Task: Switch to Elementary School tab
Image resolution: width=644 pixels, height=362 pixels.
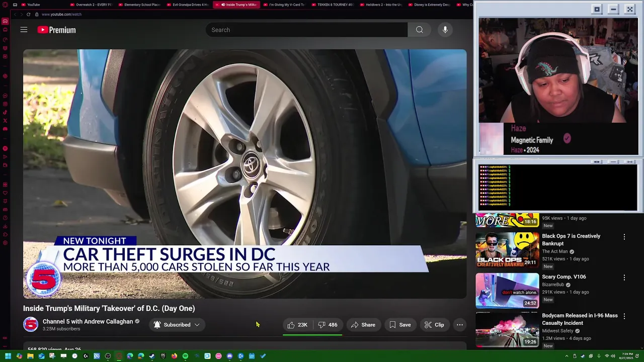Action: 139,5
